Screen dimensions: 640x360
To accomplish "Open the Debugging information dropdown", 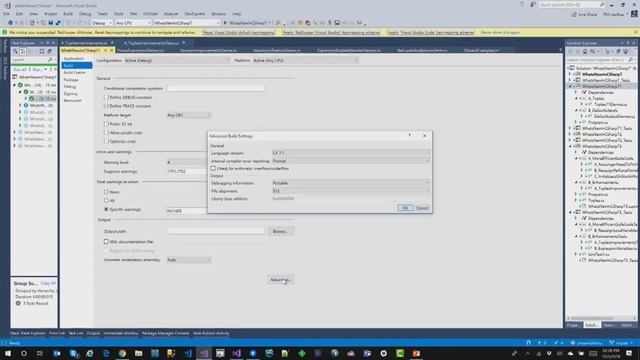I will [351, 183].
